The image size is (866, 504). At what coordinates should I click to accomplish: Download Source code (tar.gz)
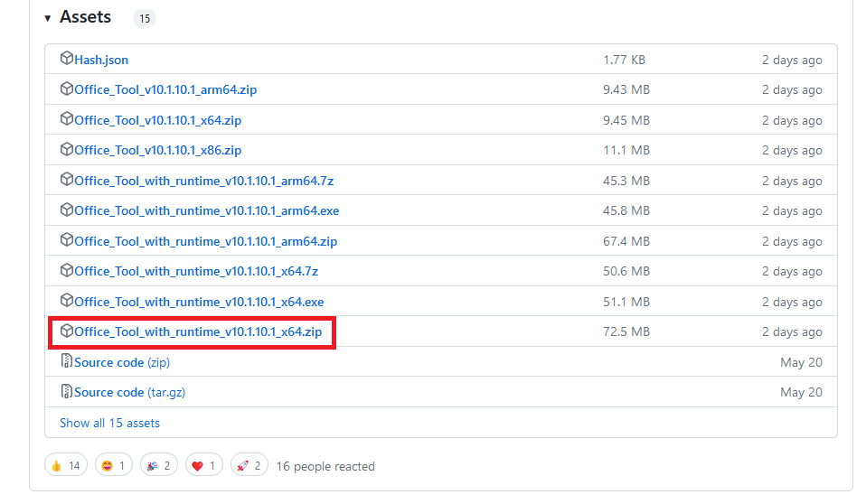(130, 393)
